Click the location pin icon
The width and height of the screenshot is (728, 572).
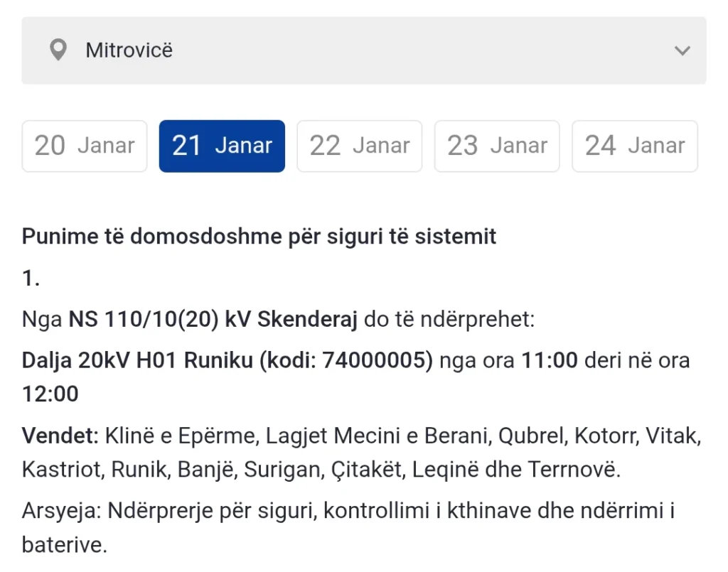tap(58, 50)
